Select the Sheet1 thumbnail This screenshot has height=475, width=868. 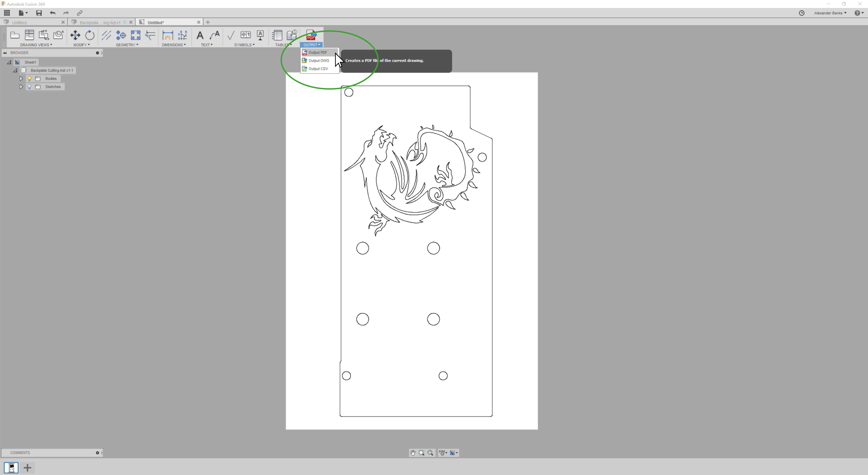click(x=11, y=468)
